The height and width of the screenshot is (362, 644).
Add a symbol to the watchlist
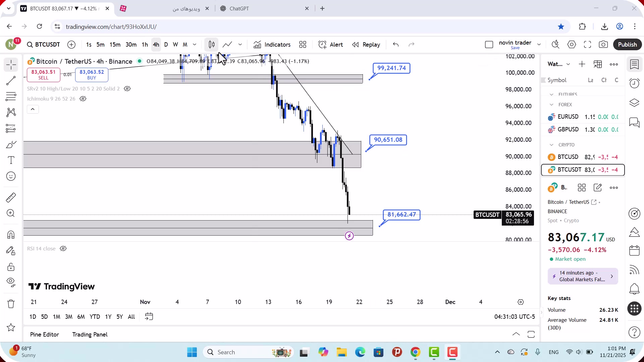[x=582, y=64]
